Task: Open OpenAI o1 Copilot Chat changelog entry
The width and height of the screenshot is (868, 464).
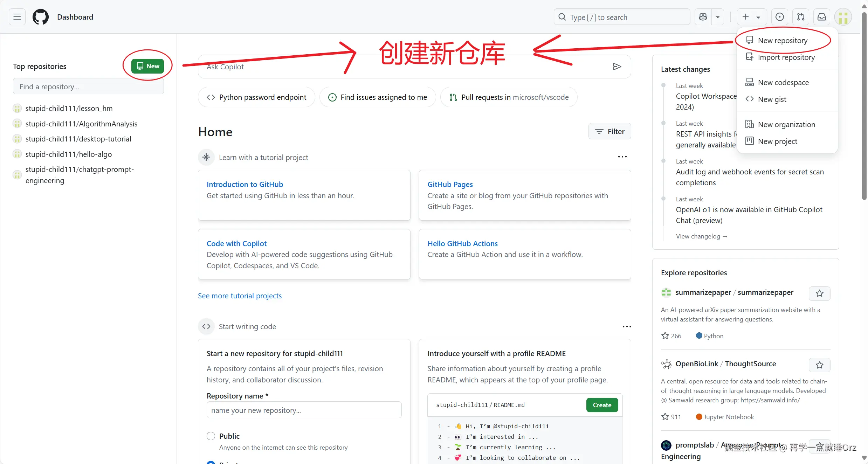Action: pyautogui.click(x=749, y=215)
